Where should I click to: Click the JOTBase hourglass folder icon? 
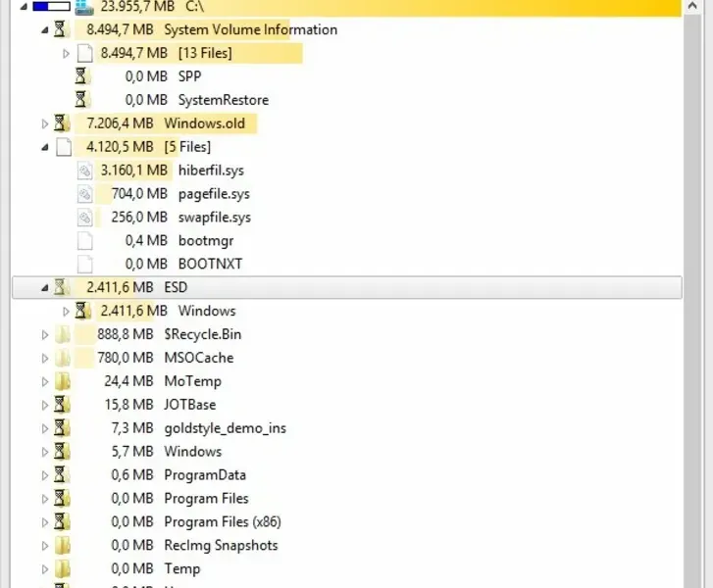(62, 405)
